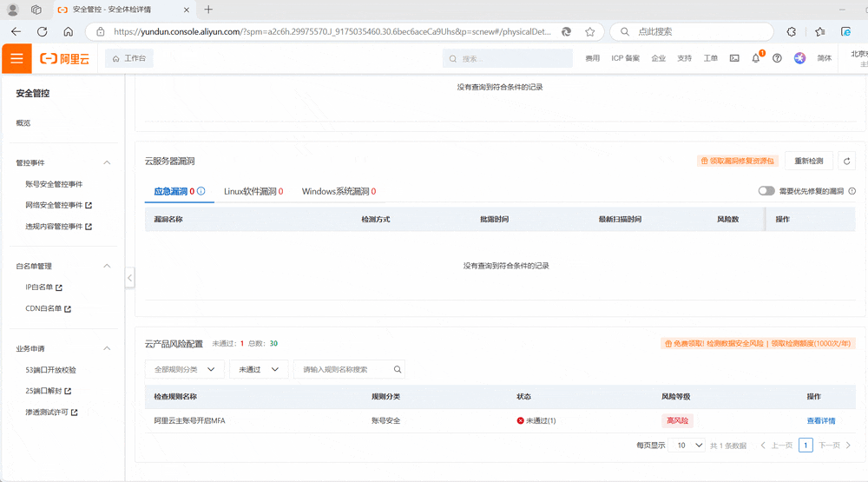Open the help question mark icon
The width and height of the screenshot is (868, 482).
click(x=777, y=58)
